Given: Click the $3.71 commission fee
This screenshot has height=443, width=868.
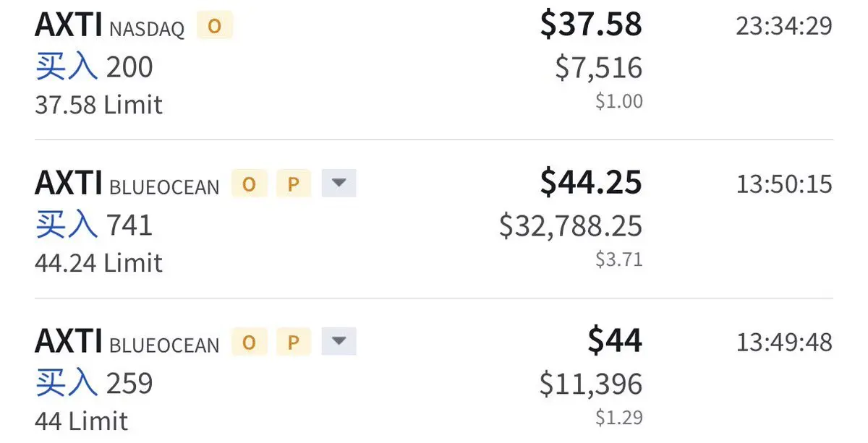Looking at the screenshot, I should pos(619,259).
